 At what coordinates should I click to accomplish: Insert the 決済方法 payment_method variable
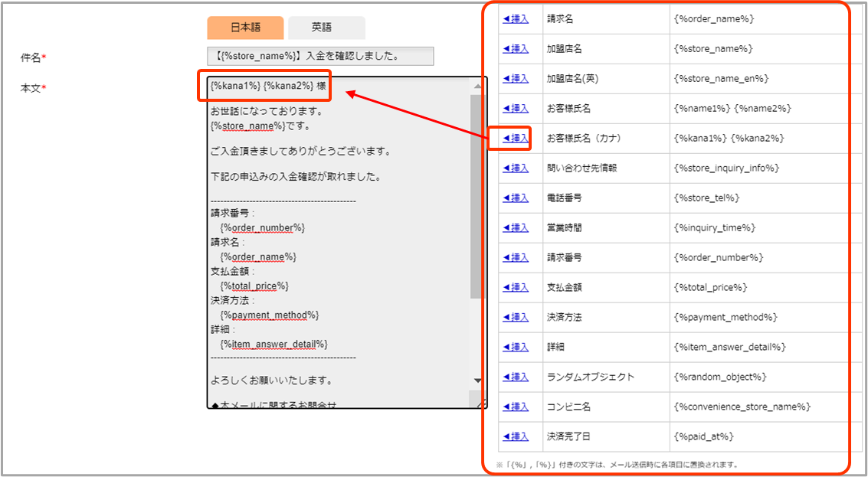pos(516,318)
